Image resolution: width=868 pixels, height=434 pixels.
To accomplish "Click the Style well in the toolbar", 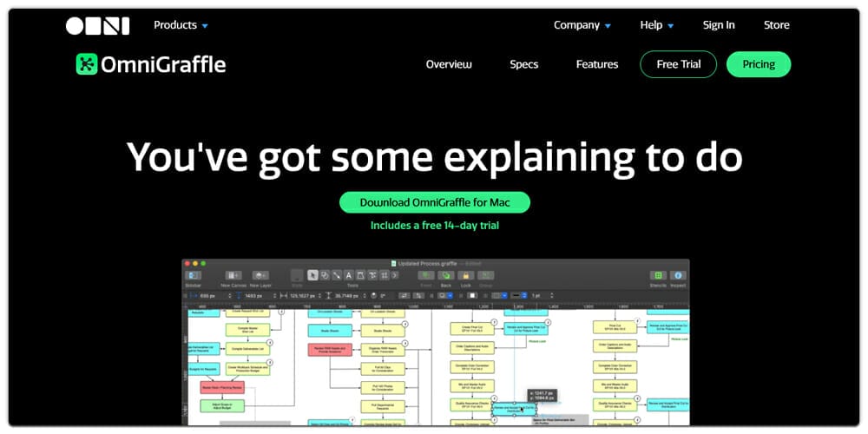I will coord(297,276).
